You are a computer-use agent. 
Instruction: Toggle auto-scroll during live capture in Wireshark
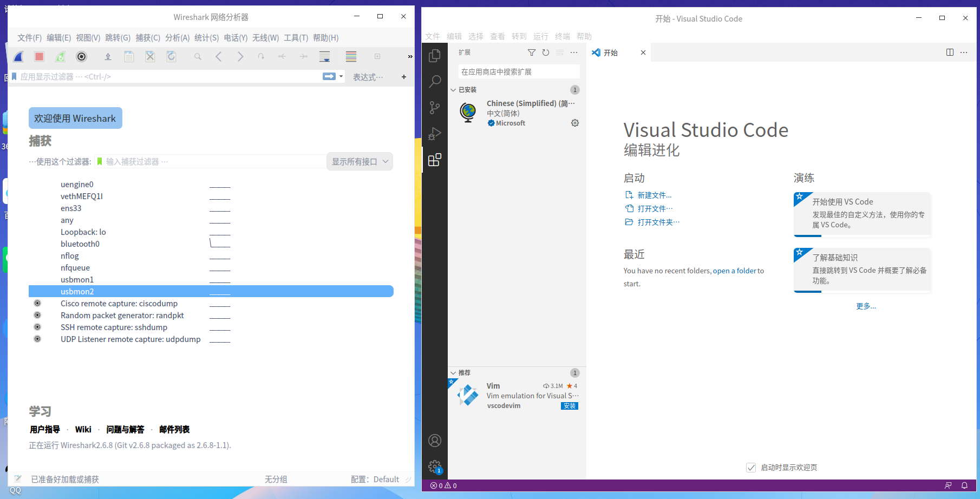click(324, 56)
